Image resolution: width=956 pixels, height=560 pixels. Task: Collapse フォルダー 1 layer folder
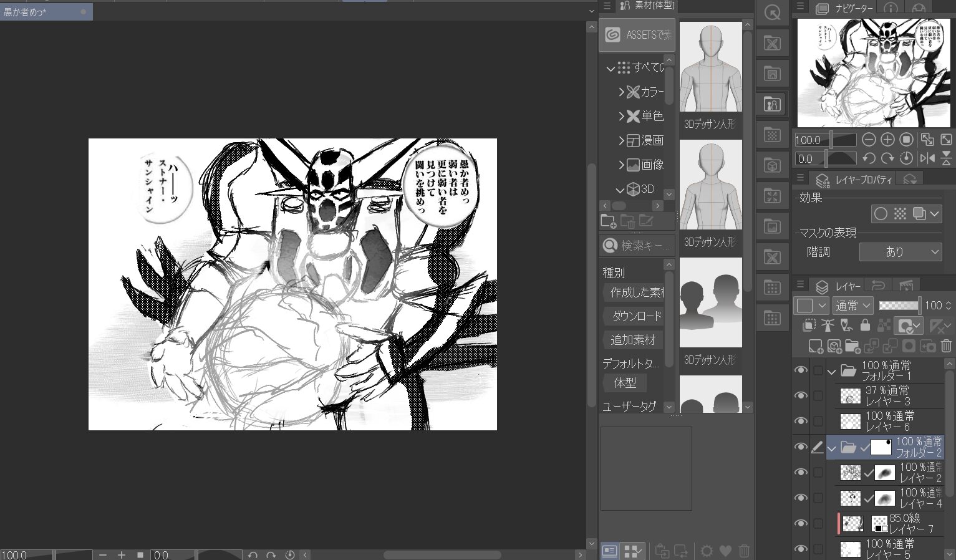coord(831,372)
